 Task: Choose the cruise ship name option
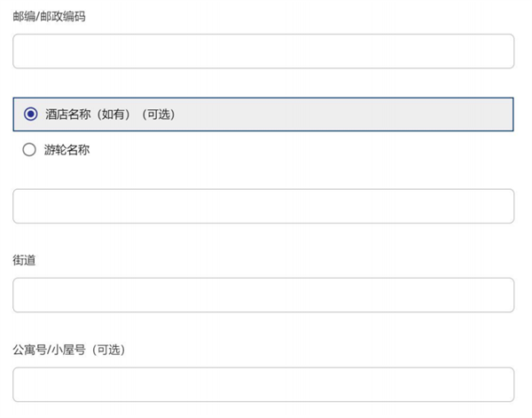pyautogui.click(x=29, y=150)
